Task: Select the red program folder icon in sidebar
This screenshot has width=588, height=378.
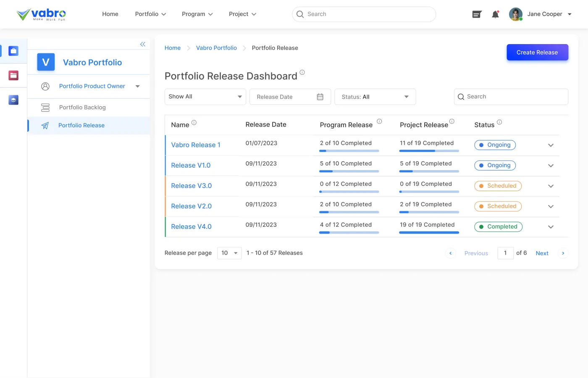Action: pyautogui.click(x=13, y=76)
